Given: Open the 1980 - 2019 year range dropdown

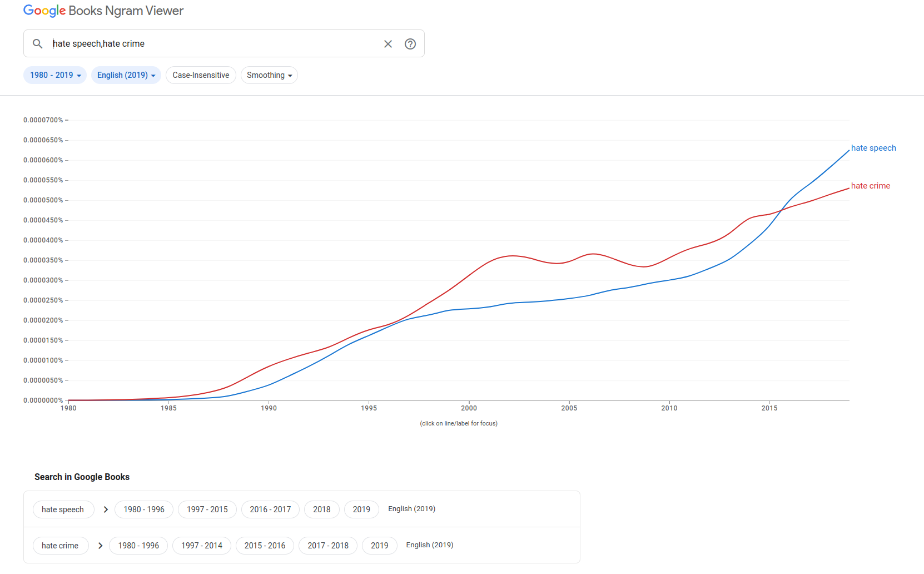Looking at the screenshot, I should coord(55,75).
